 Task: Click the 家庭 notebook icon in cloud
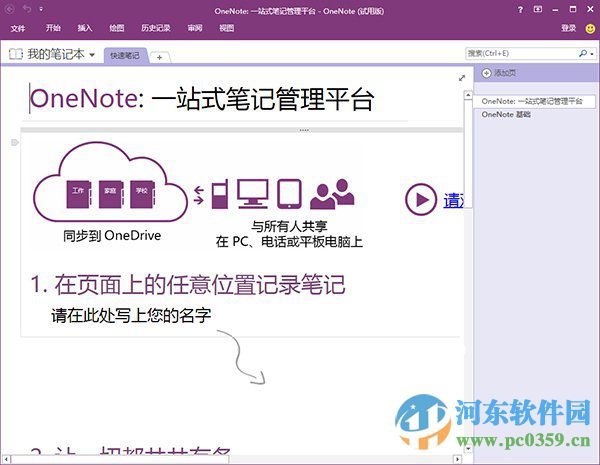(x=111, y=194)
